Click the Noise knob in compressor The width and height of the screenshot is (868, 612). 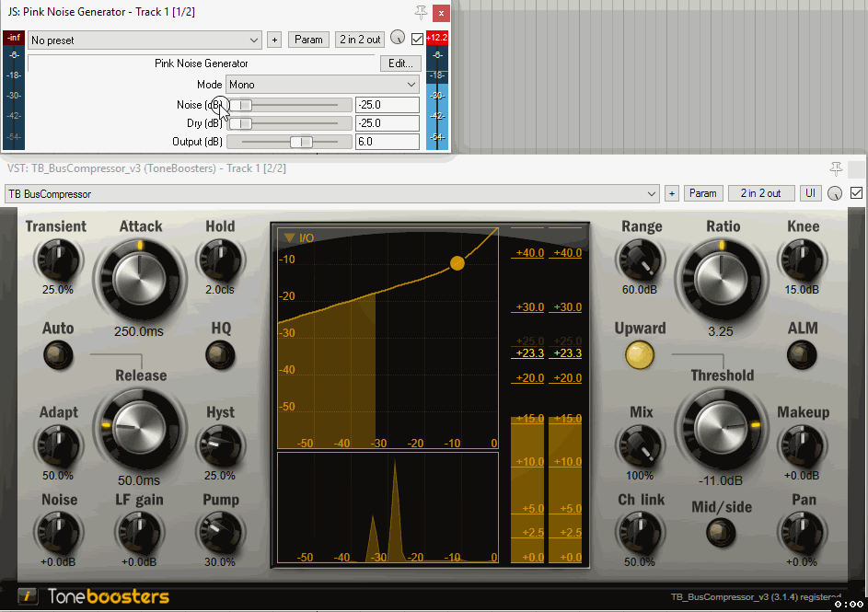click(x=58, y=532)
